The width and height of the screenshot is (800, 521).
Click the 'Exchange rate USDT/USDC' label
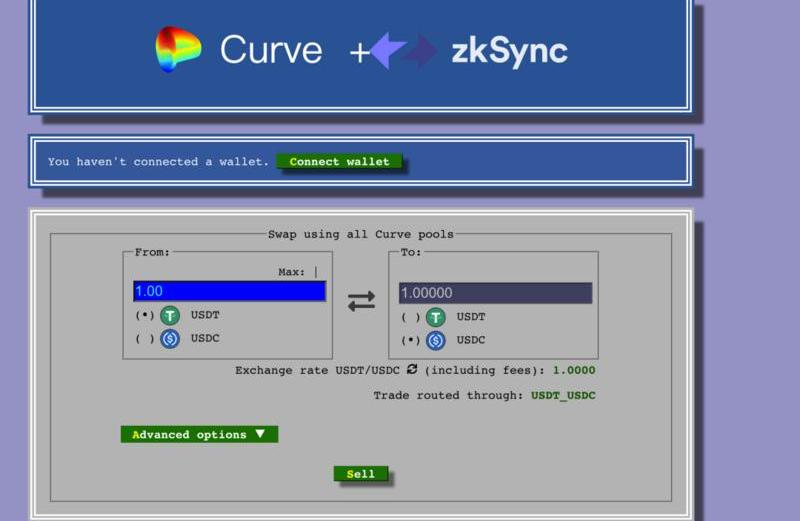coord(317,370)
